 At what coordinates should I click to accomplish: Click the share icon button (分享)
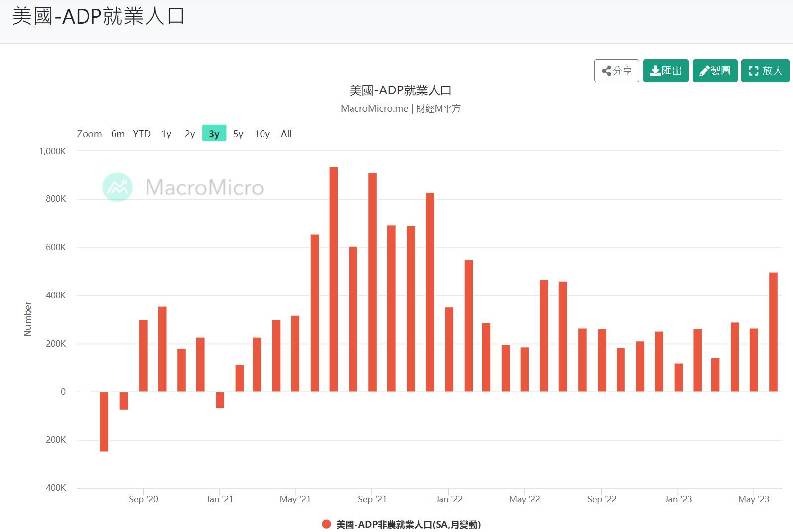point(616,71)
